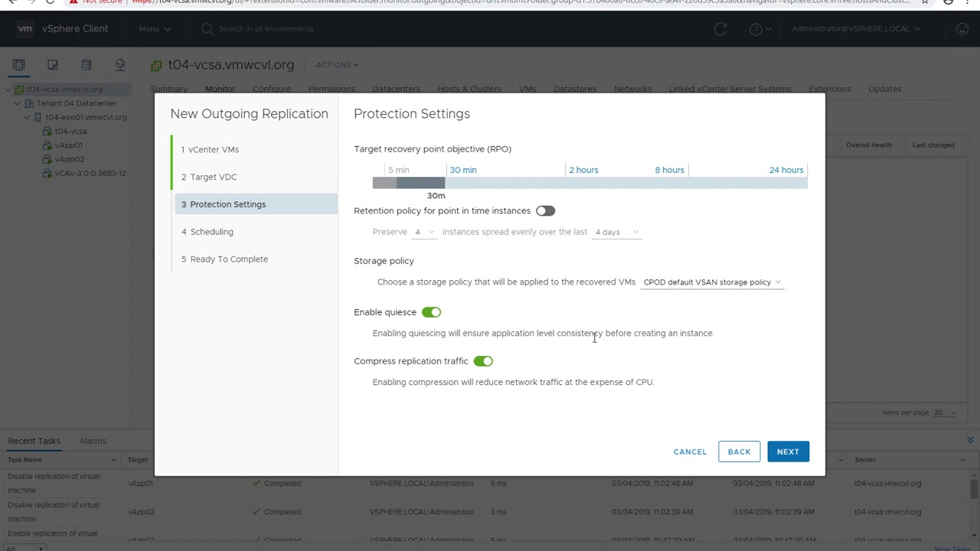
Task: Click the refresh icon in top bar
Action: [720, 29]
